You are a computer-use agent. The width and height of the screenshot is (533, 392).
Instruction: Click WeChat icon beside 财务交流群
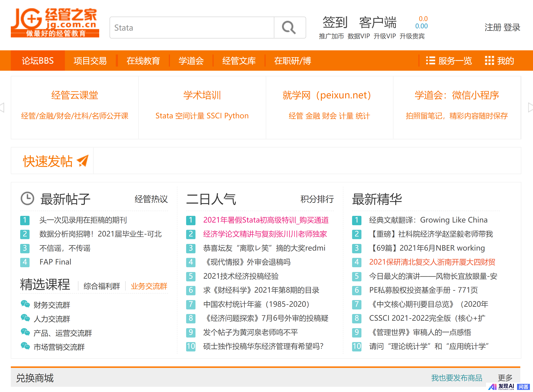pos(25,304)
